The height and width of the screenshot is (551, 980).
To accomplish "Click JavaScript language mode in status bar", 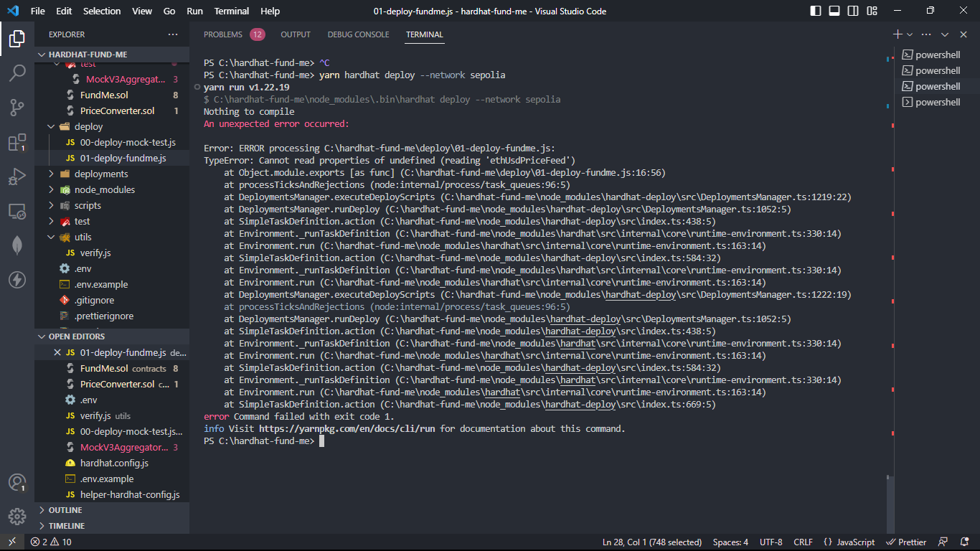I will 849,542.
